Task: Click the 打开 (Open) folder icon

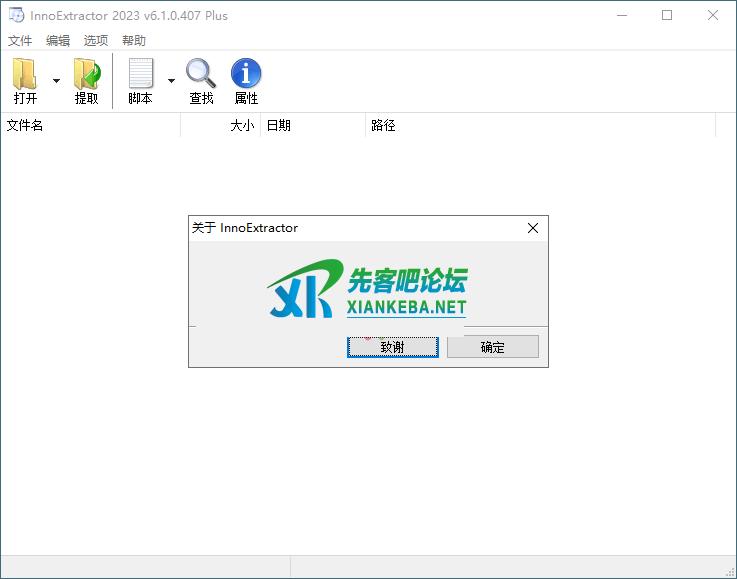Action: tap(25, 74)
